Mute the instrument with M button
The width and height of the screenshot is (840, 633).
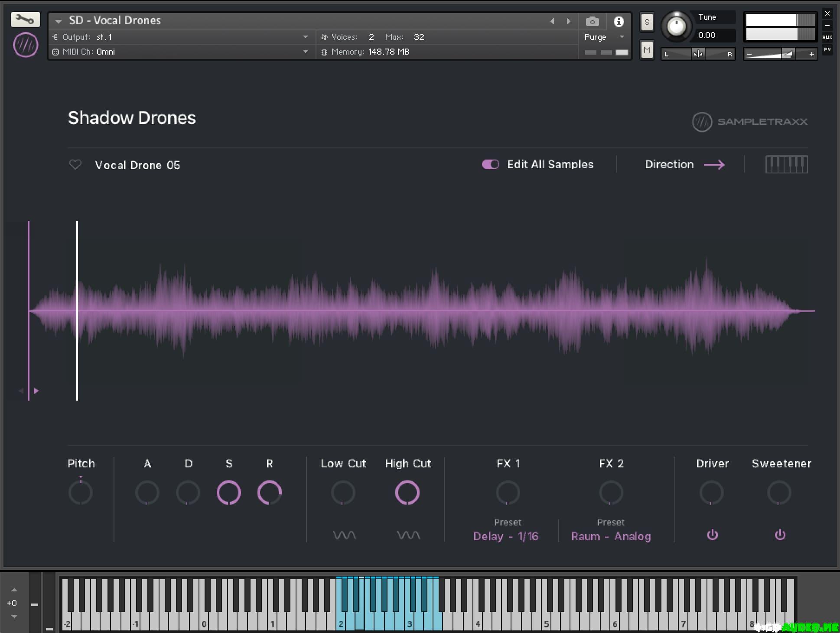click(647, 50)
